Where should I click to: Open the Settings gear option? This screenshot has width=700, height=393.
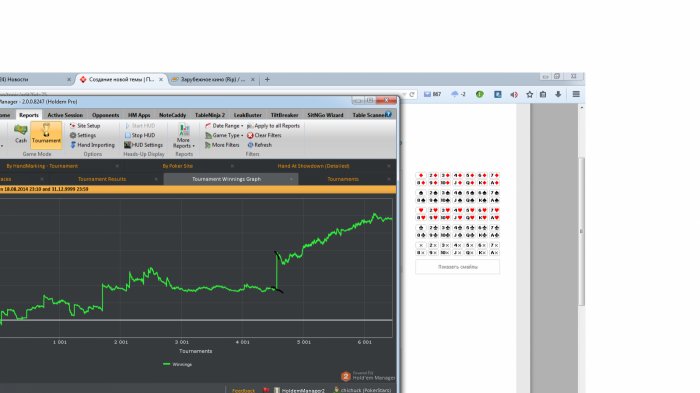click(x=83, y=135)
